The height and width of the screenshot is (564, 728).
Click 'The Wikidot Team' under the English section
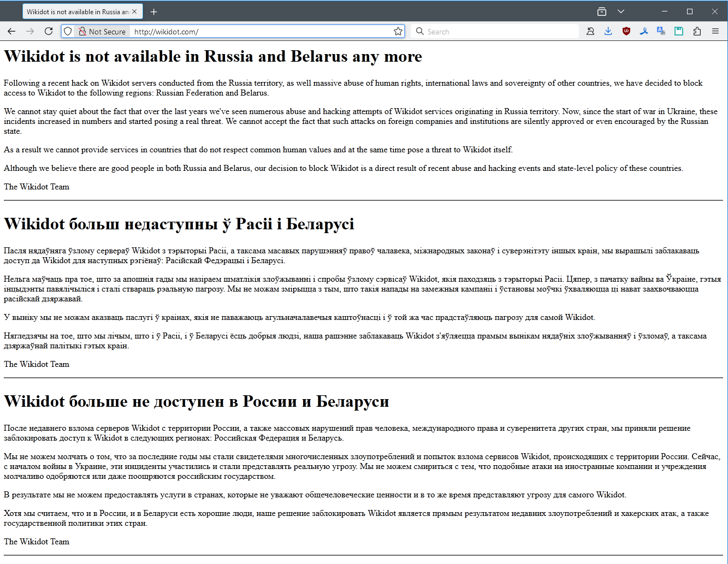tap(37, 187)
